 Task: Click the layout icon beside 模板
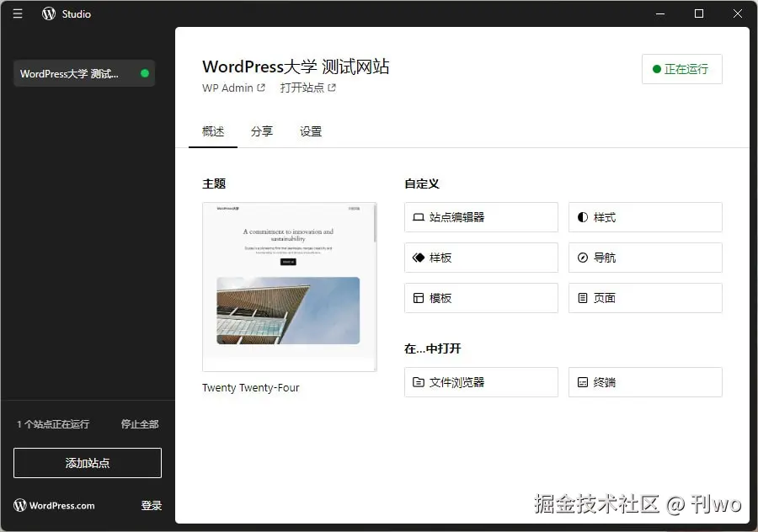pos(418,298)
